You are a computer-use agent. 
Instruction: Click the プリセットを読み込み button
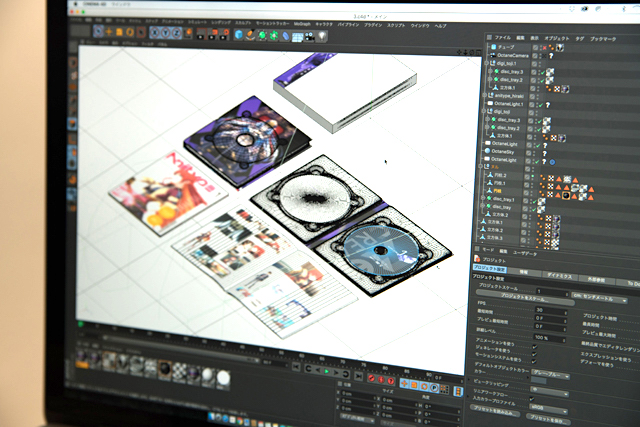pos(495,410)
